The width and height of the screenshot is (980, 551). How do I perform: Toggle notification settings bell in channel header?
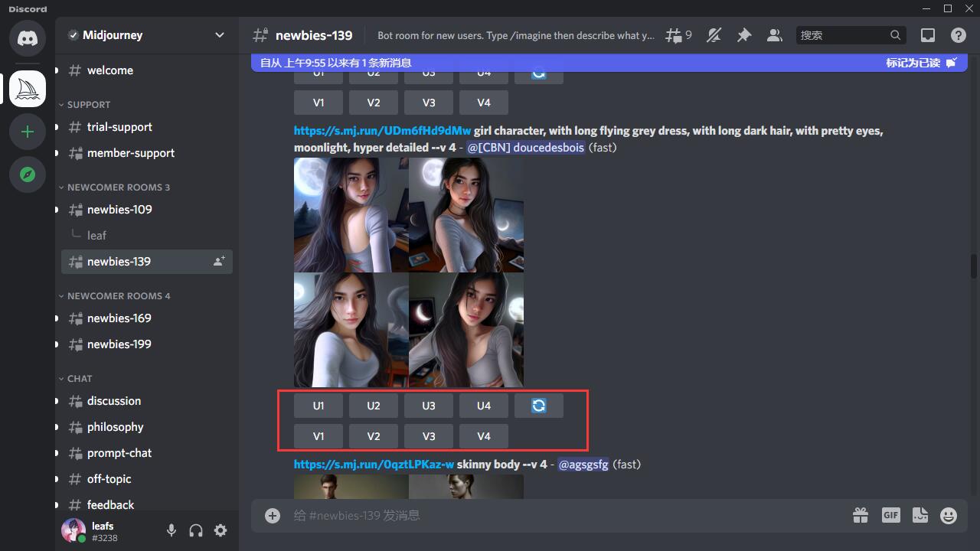pos(714,35)
